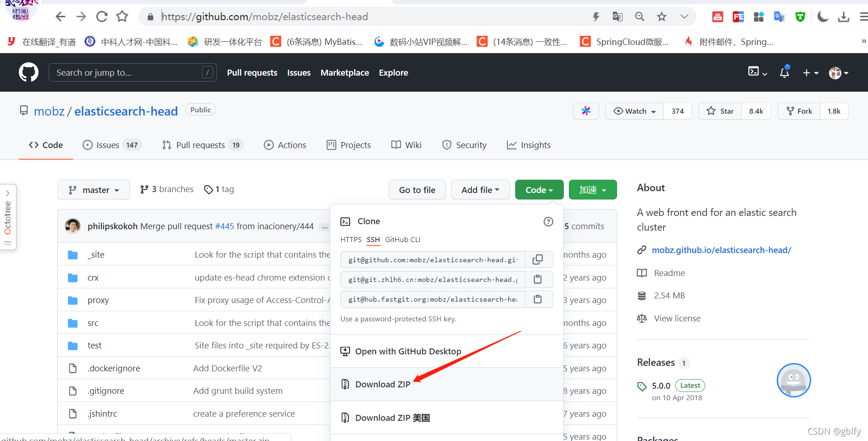This screenshot has height=441, width=868.
Task: Click the Google Translate extension icon
Action: point(779,17)
